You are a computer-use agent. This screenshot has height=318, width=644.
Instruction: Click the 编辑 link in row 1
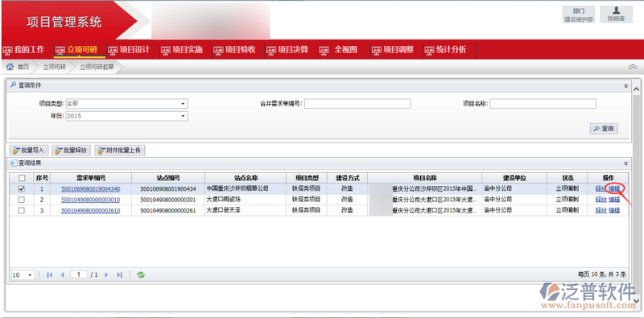(614, 188)
